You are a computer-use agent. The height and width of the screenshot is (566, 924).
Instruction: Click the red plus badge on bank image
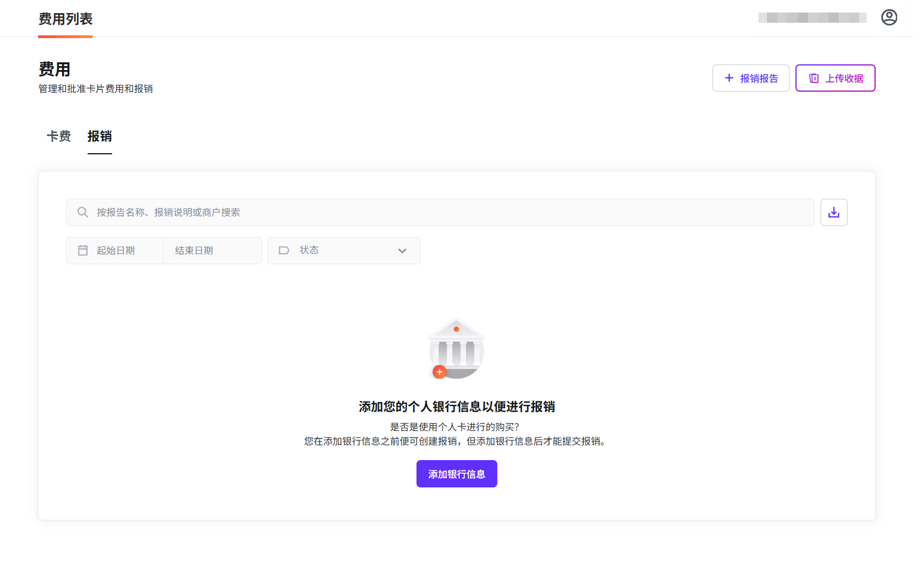pos(439,372)
